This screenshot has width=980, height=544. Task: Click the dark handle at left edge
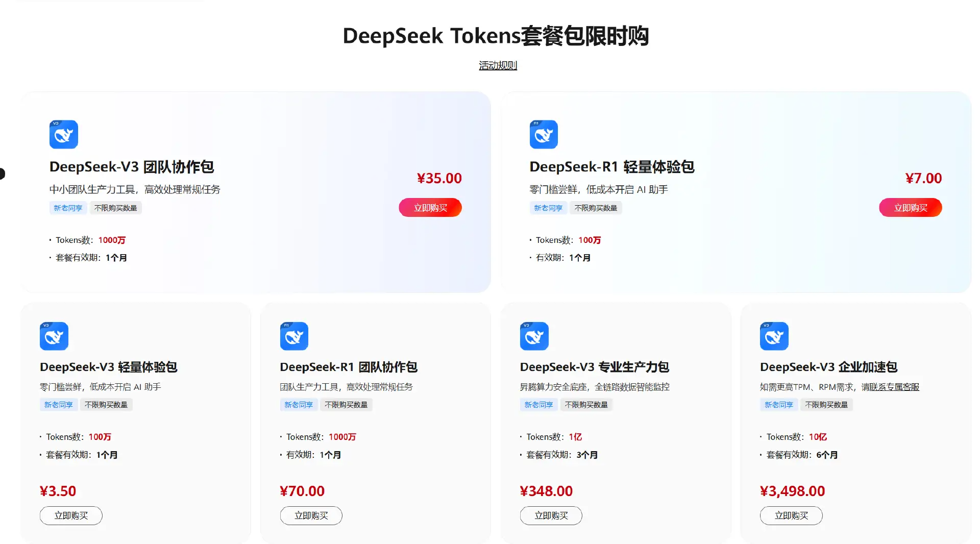coord(2,174)
